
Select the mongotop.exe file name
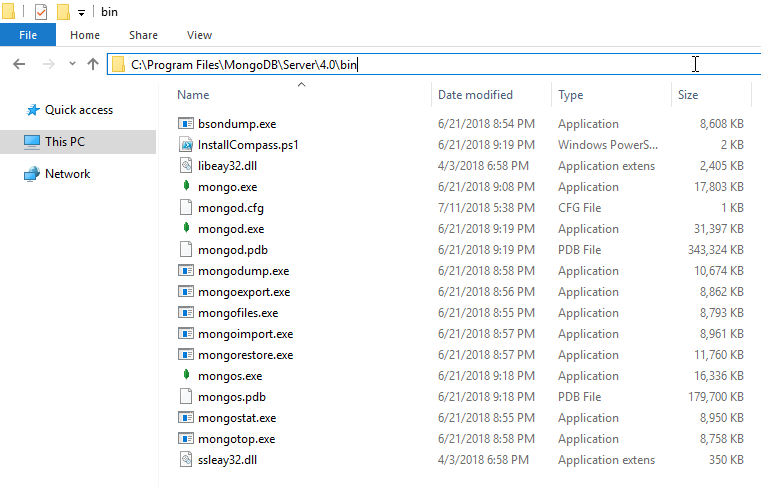(236, 439)
